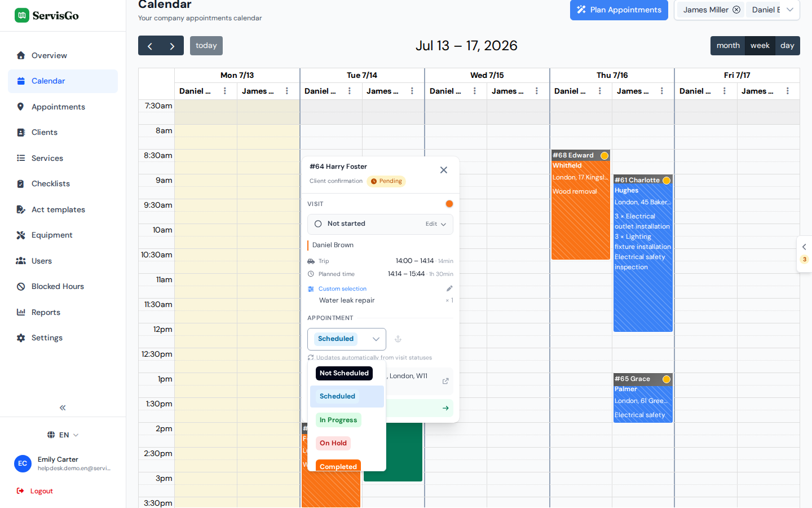The image size is (812, 508).
Task: Open appointment #68 Edward Whitfield
Action: click(581, 205)
